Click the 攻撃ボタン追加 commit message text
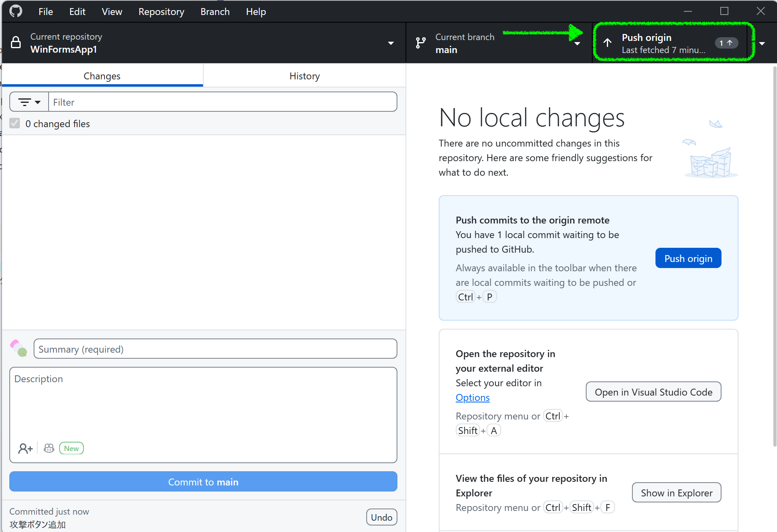Viewport: 777px width, 532px height. (37, 524)
